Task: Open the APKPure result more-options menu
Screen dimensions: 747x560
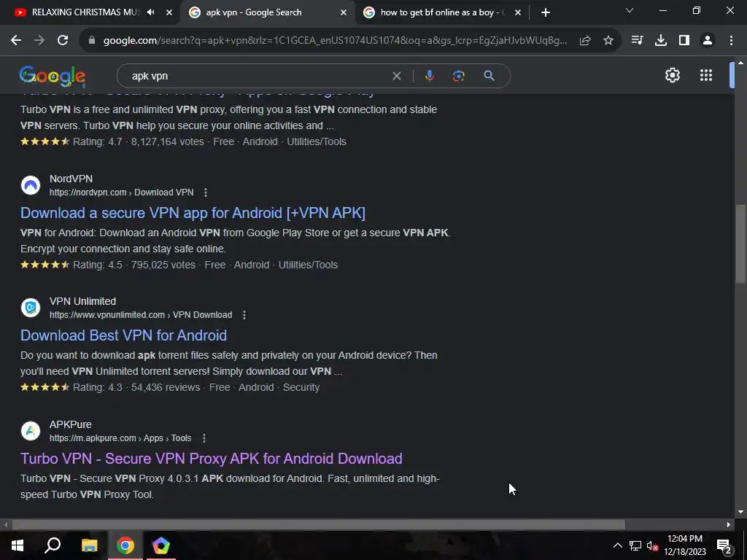Action: coord(204,438)
